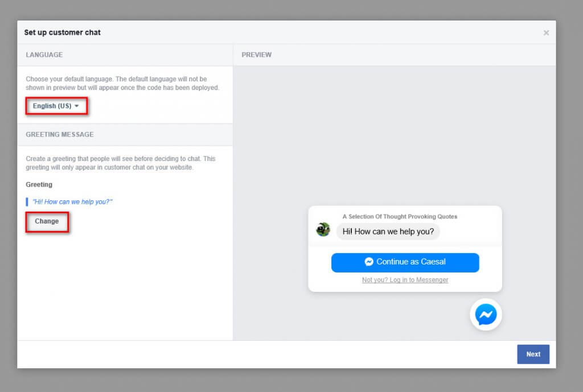The height and width of the screenshot is (392, 583).
Task: Click the 'Choose your default language' description text
Action: [x=122, y=83]
